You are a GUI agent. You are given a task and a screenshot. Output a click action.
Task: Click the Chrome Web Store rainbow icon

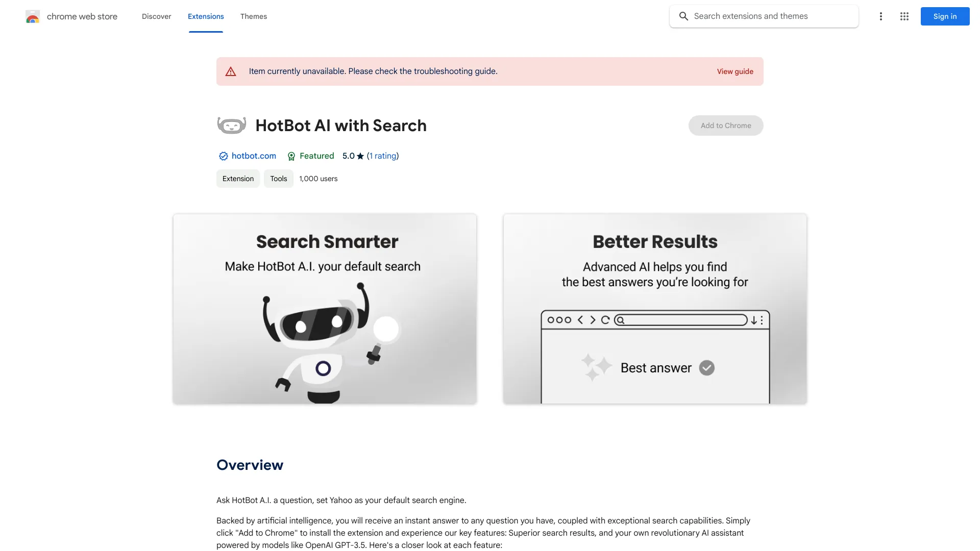point(32,16)
